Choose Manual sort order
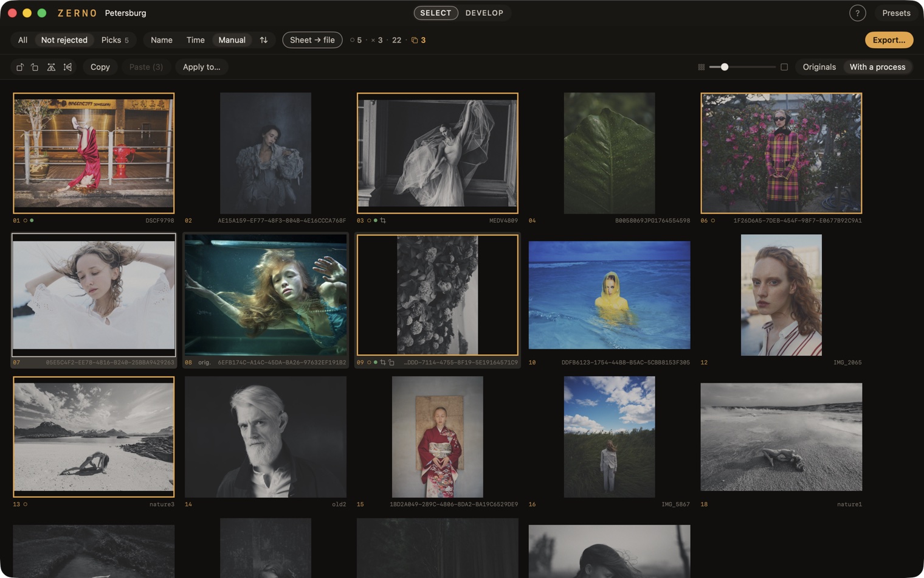The image size is (924, 578). [x=232, y=40]
